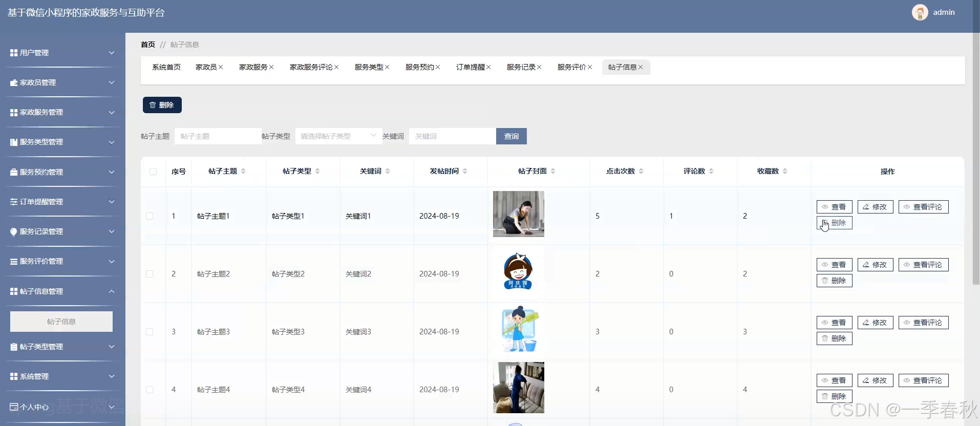Image resolution: width=980 pixels, height=426 pixels.
Task: Close the 服务预约 tab
Action: point(438,67)
